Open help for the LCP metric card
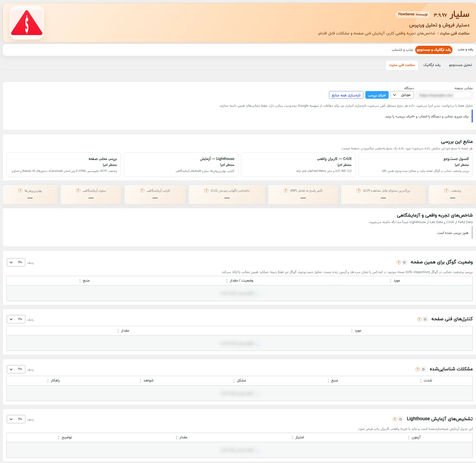Viewport: 476px width, 463px height. pos(359,190)
